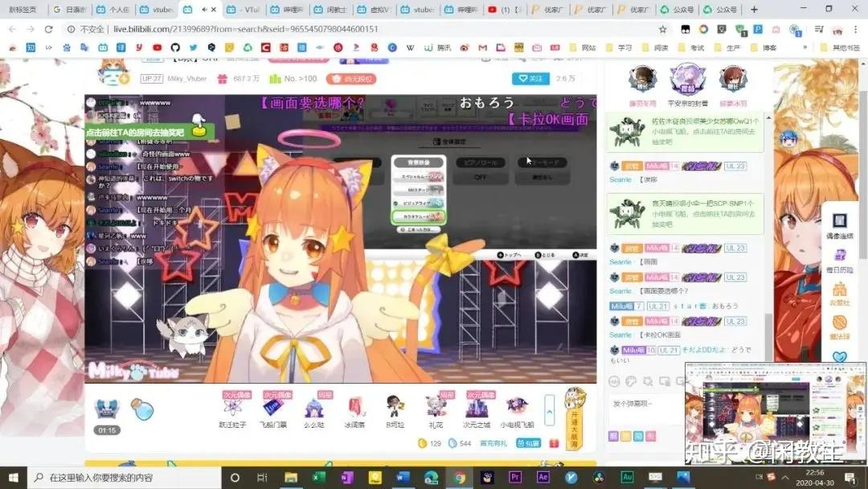Click the 首充有礼 link
868x489 pixels.
[x=493, y=443]
